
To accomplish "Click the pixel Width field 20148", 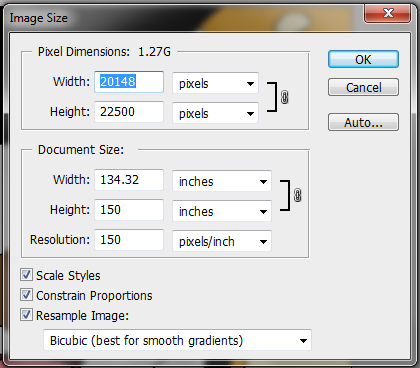I will 129,82.
